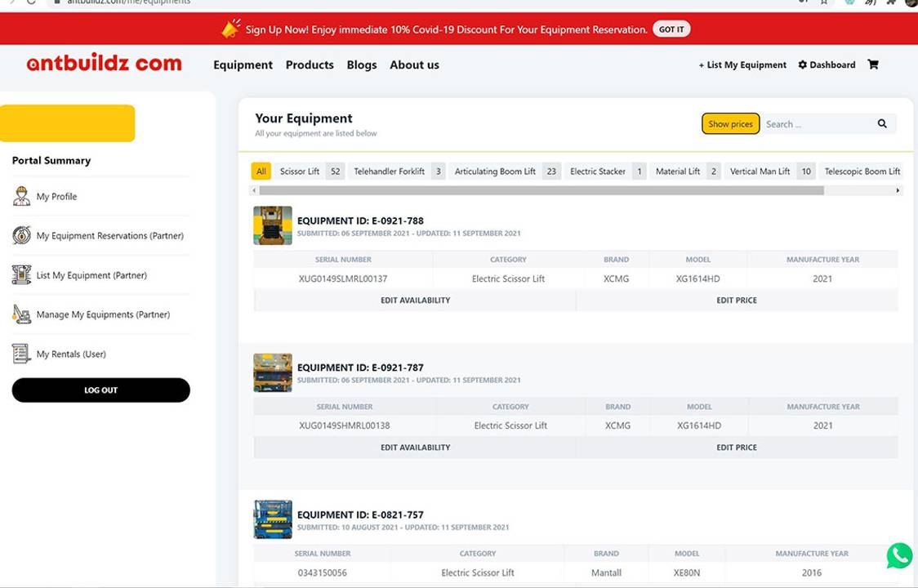The height and width of the screenshot is (588, 918).
Task: Toggle the Show prices button
Action: coord(730,124)
